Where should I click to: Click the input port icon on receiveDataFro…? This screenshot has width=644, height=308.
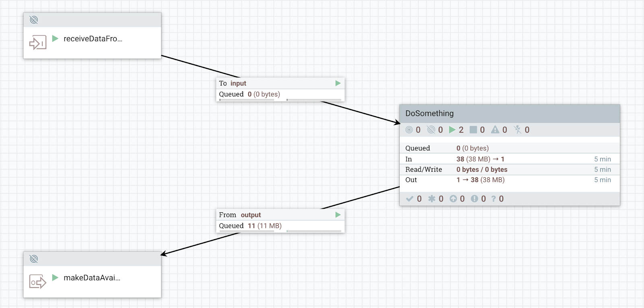pos(37,42)
